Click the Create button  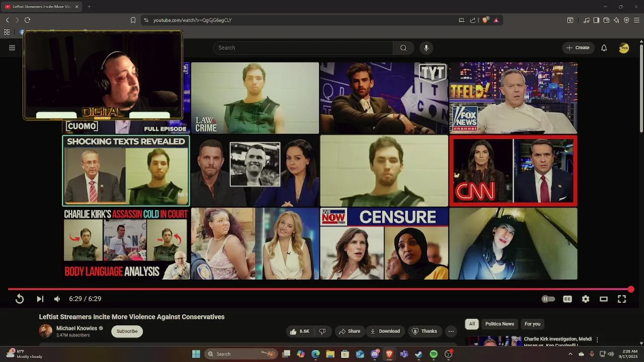coord(578,48)
